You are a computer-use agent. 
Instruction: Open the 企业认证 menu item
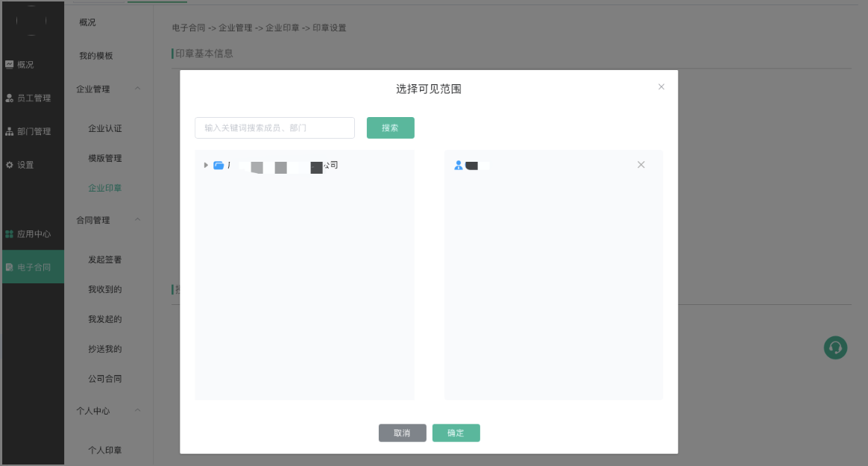(x=105, y=128)
